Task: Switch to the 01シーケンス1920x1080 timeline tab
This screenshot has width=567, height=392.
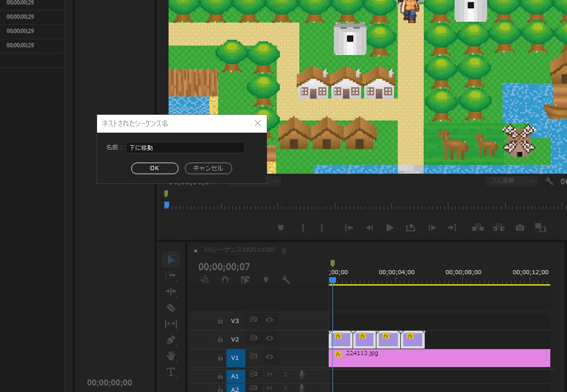Action: click(239, 250)
